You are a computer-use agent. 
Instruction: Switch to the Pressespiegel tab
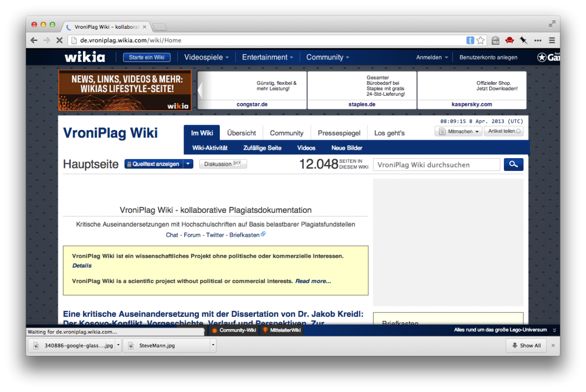click(x=339, y=133)
